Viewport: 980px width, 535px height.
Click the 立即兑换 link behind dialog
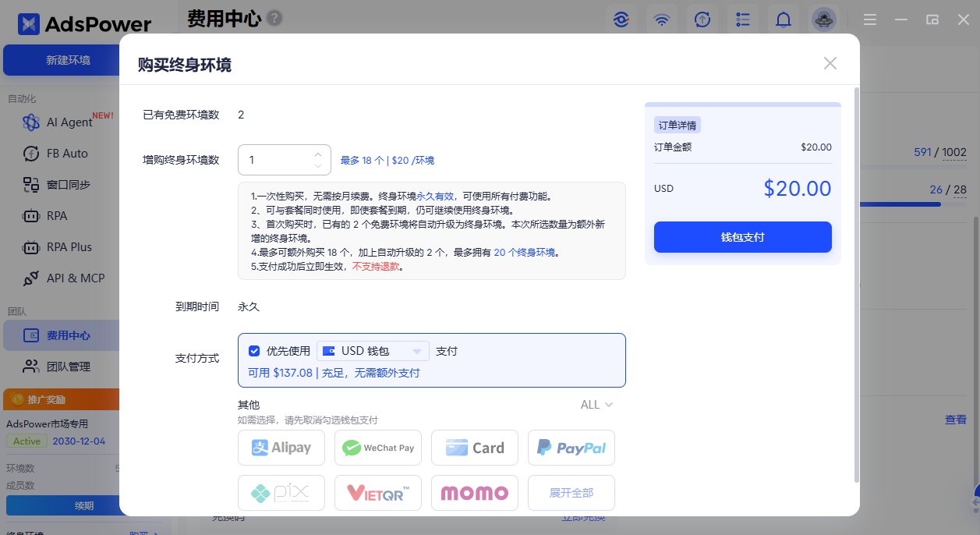tap(583, 518)
